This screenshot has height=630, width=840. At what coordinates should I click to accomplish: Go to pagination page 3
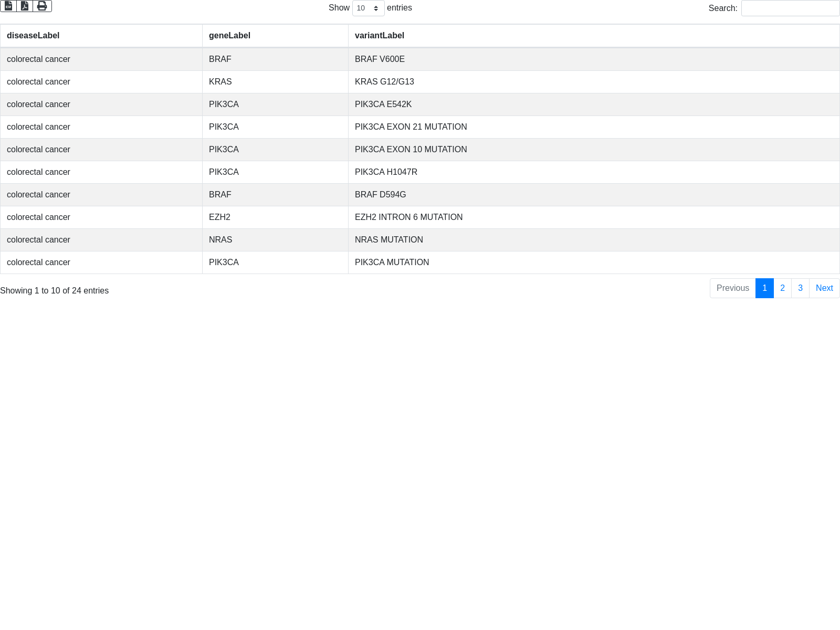[800, 288]
